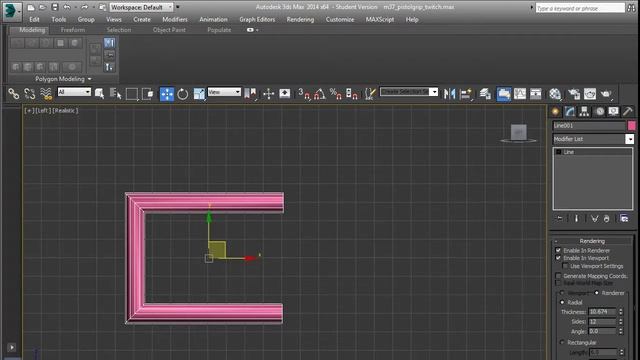Activate the Select Object tool
640x360 pixels.
(99, 94)
